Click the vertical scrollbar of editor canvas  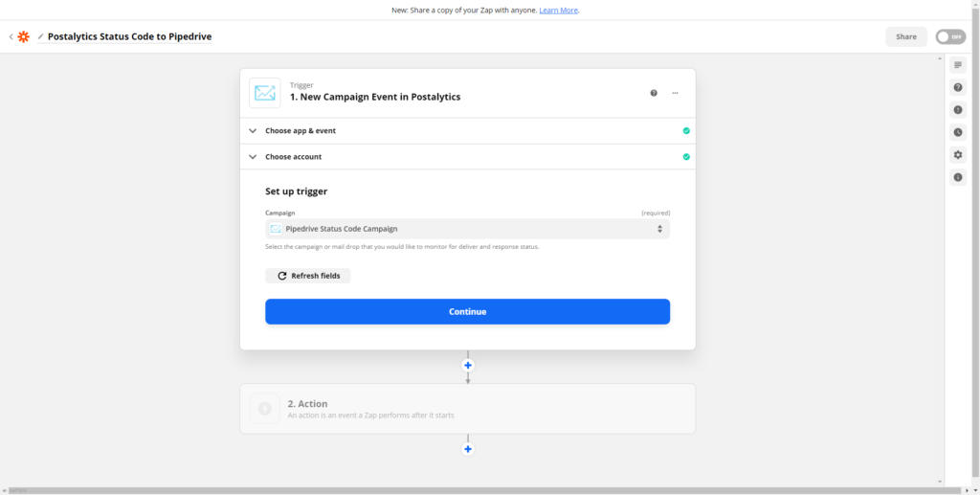940,270
